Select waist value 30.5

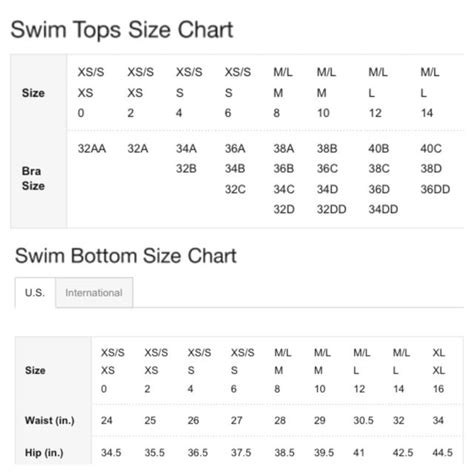click(x=363, y=420)
